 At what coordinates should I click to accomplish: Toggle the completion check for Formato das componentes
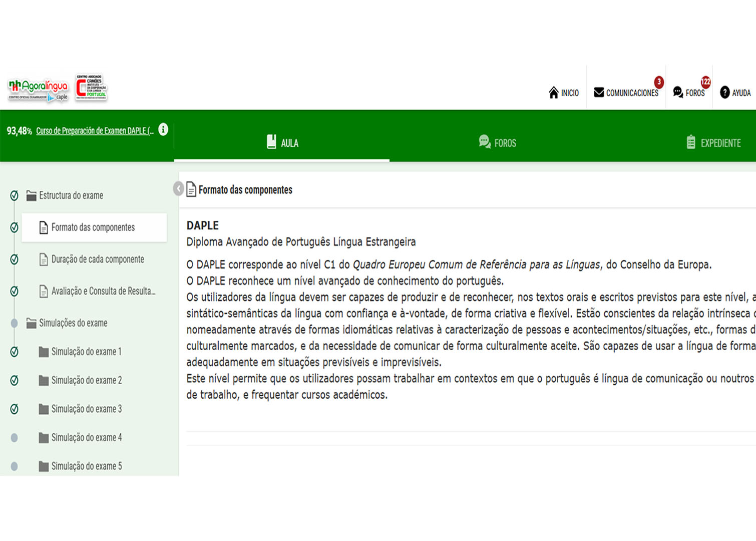point(15,227)
